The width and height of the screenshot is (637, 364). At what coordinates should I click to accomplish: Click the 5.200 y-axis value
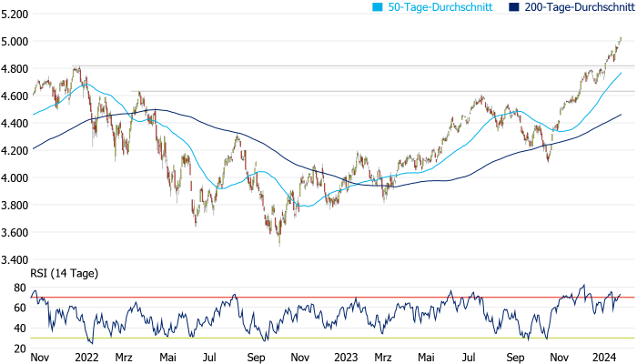(15, 15)
